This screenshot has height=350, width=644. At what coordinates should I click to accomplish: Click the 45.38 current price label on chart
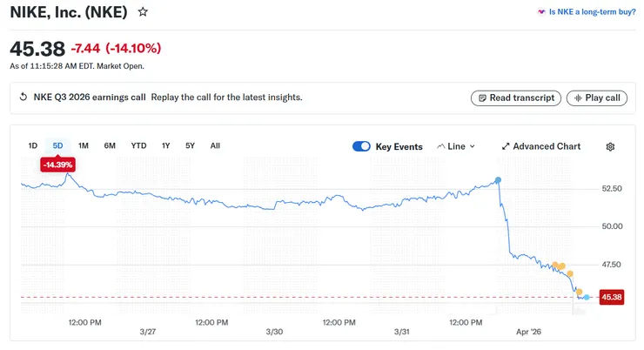pos(612,298)
